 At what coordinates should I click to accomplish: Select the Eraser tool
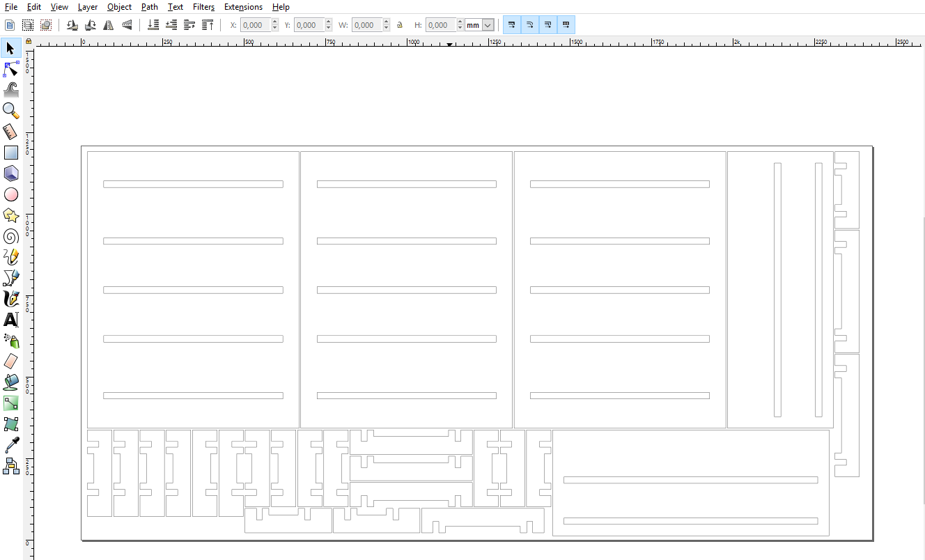(10, 361)
